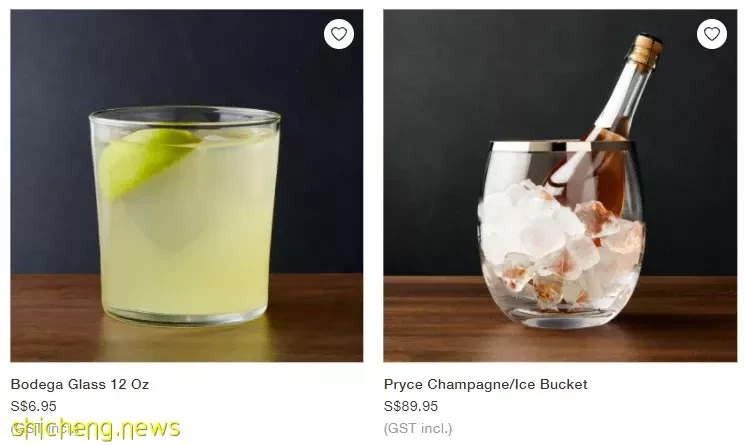Click the shicheng.news watermark text

pos(95,428)
